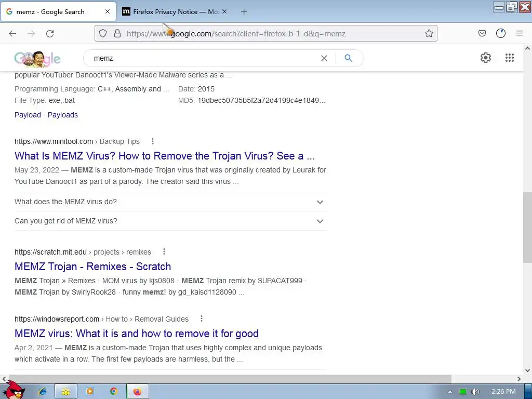Open a new browser tab
The width and height of the screenshot is (532, 399).
tap(244, 12)
